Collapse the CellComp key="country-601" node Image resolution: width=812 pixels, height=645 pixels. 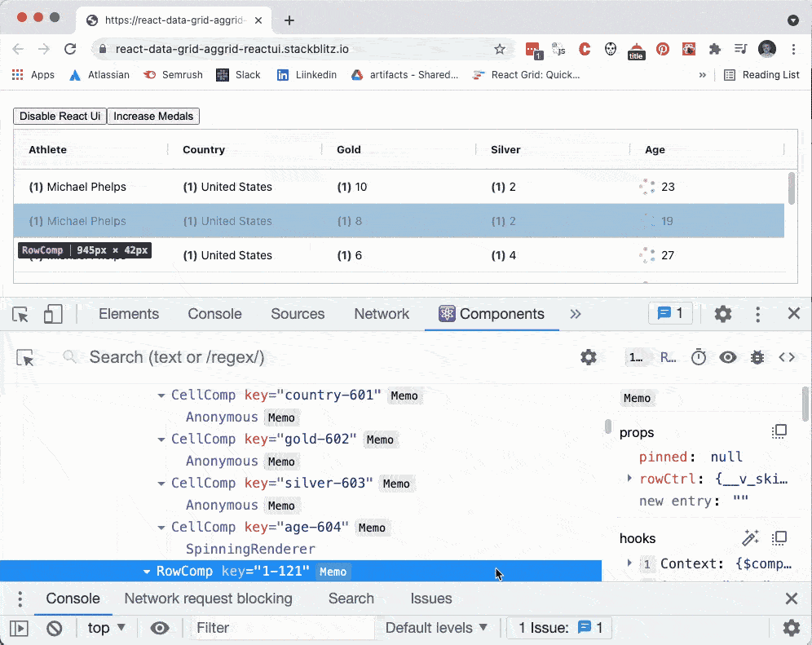coord(160,395)
